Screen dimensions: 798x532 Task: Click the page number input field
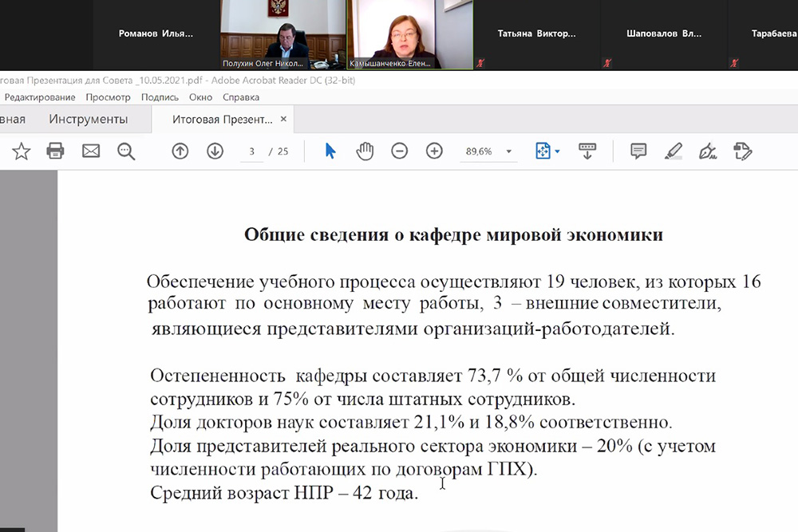pos(251,152)
